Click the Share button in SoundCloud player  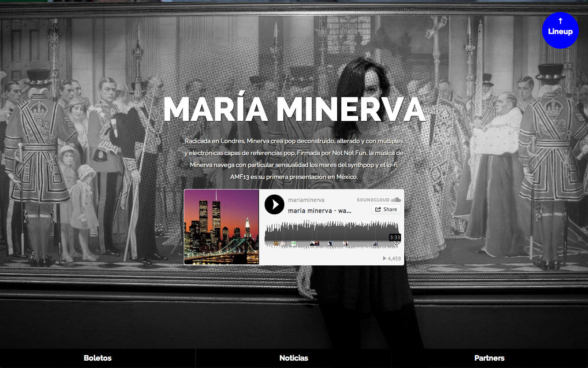(386, 209)
